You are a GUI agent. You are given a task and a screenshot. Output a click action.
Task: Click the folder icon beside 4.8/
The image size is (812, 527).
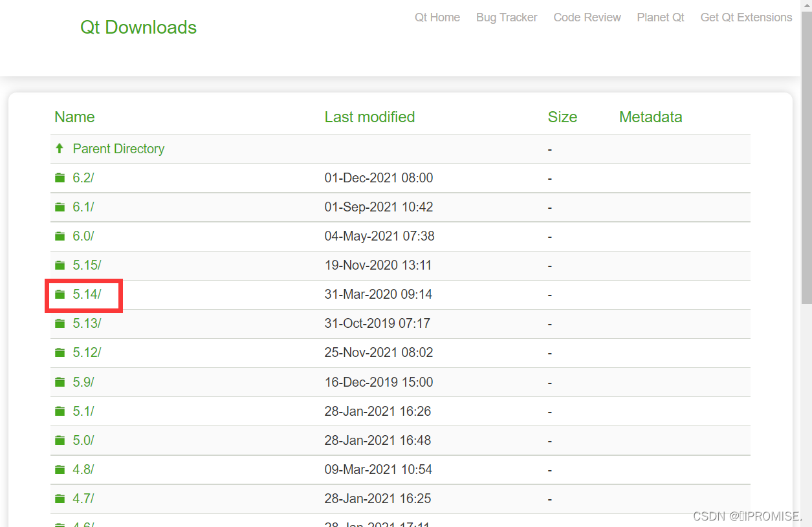click(x=60, y=469)
